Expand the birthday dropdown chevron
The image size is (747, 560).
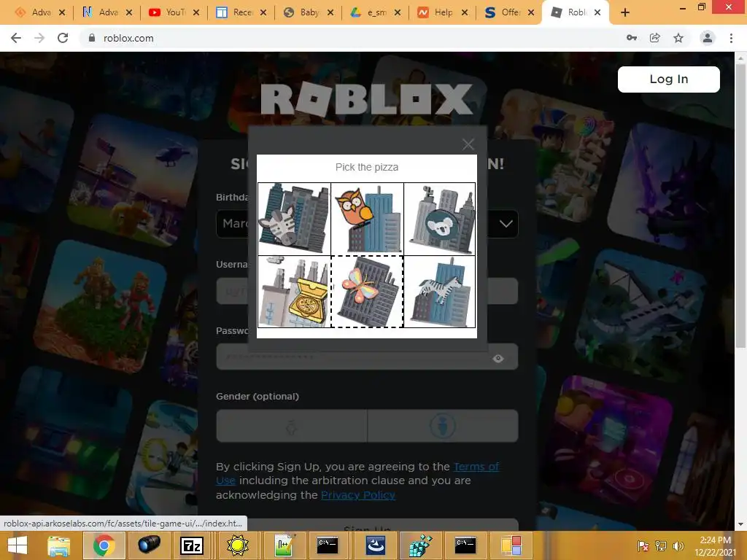tap(506, 224)
